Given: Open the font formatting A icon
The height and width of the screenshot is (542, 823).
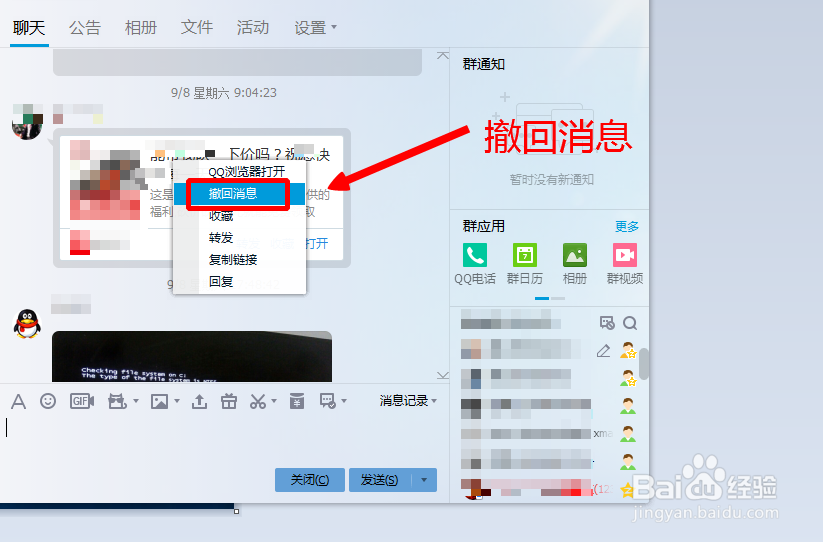Looking at the screenshot, I should point(18,401).
